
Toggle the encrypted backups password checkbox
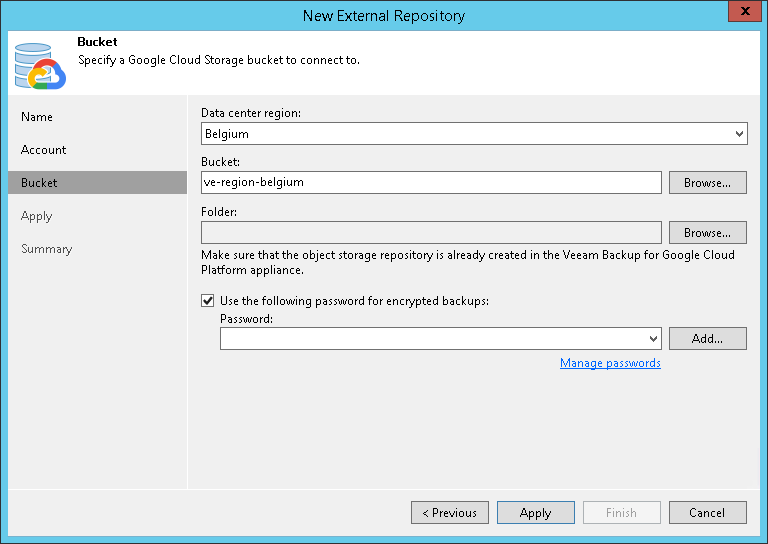coord(208,300)
